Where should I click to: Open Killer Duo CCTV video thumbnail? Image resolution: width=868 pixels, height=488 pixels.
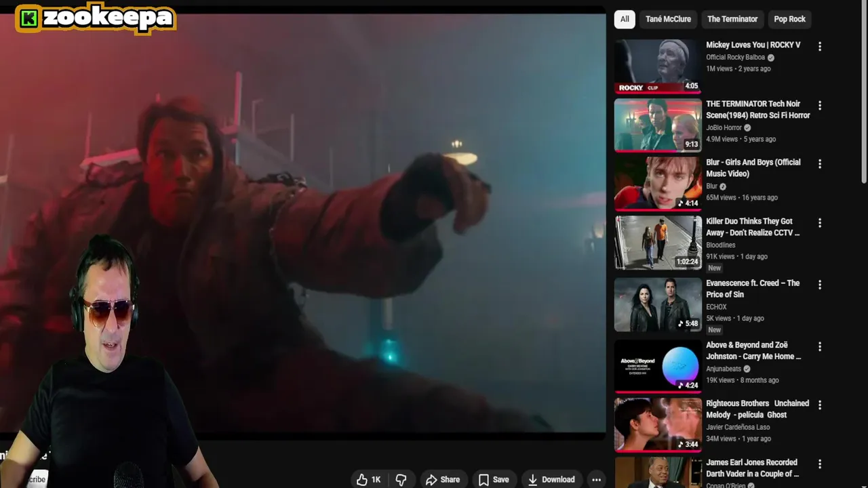pos(658,243)
